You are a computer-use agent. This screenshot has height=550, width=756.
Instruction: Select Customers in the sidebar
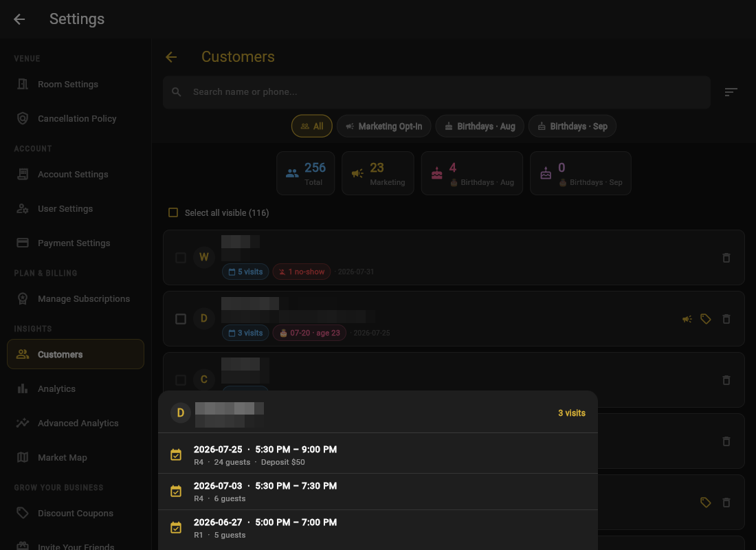click(76, 354)
